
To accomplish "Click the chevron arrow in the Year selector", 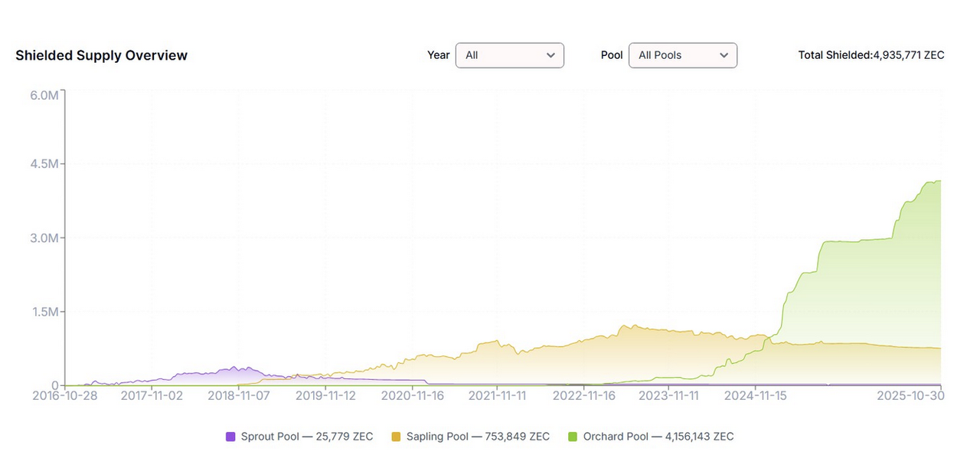I will coord(550,55).
